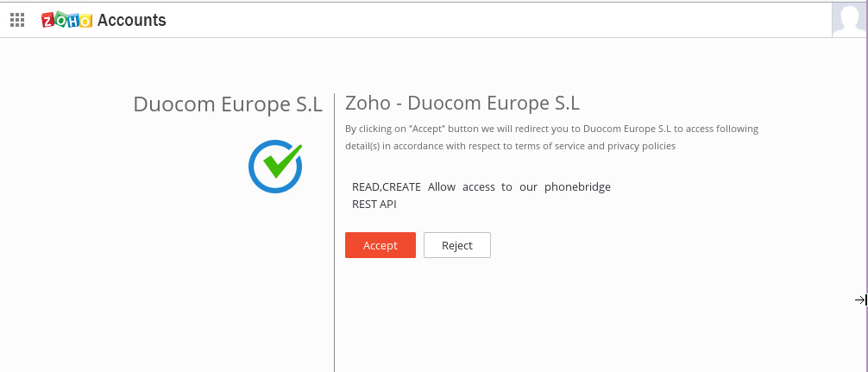868x372 pixels.
Task: Click the "REST API" permission text
Action: [x=374, y=205]
